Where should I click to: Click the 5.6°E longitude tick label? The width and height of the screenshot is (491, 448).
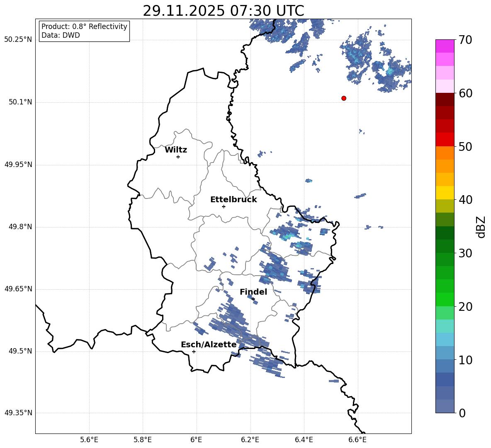(89, 440)
